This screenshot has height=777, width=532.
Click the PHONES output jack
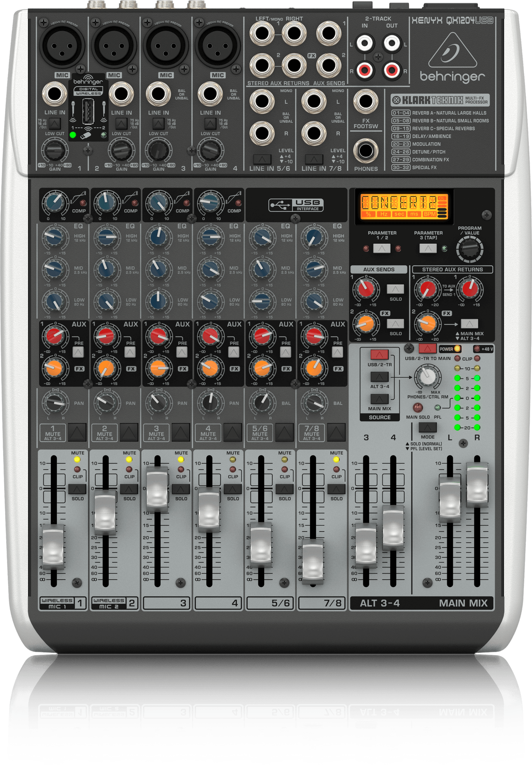pos(366,150)
